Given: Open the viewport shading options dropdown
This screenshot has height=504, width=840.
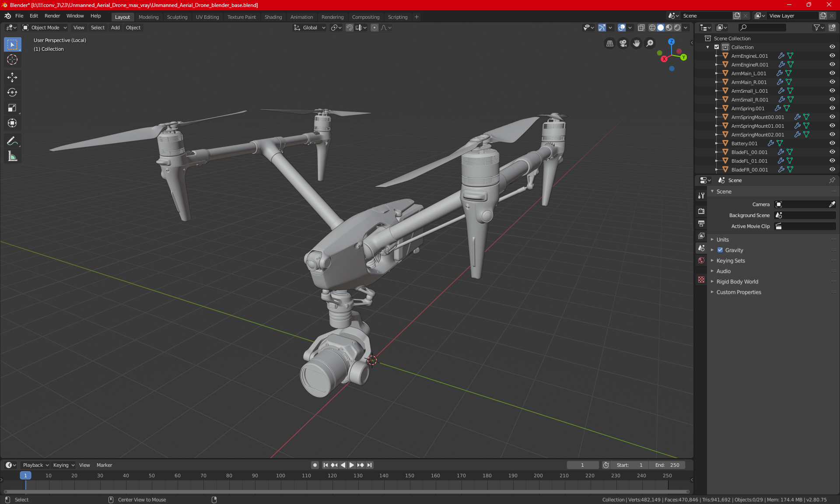Looking at the screenshot, I should 686,28.
